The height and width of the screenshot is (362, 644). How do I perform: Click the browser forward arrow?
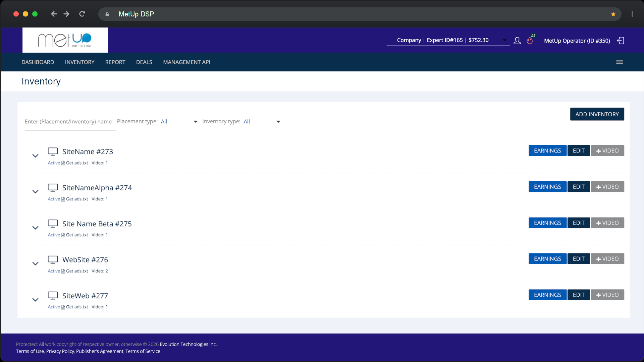pyautogui.click(x=66, y=14)
